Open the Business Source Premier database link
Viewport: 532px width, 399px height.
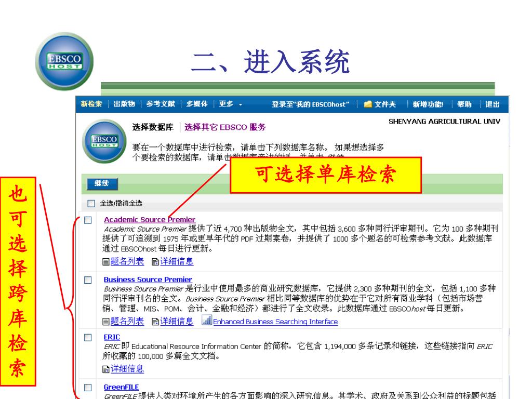pos(148,280)
